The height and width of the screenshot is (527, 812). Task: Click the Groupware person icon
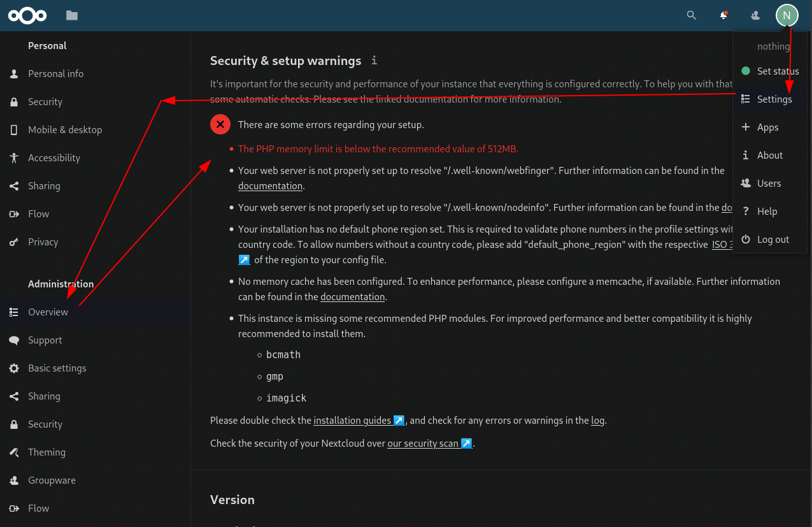14,480
